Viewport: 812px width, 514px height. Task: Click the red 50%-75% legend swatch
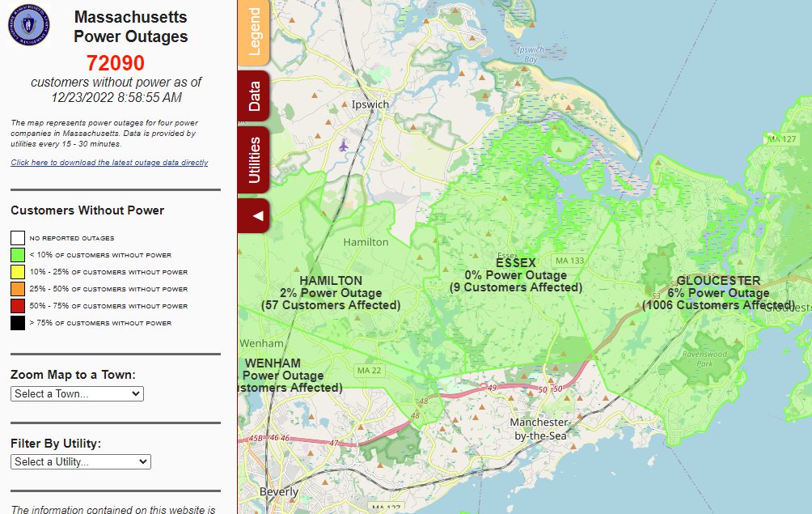[x=18, y=306]
